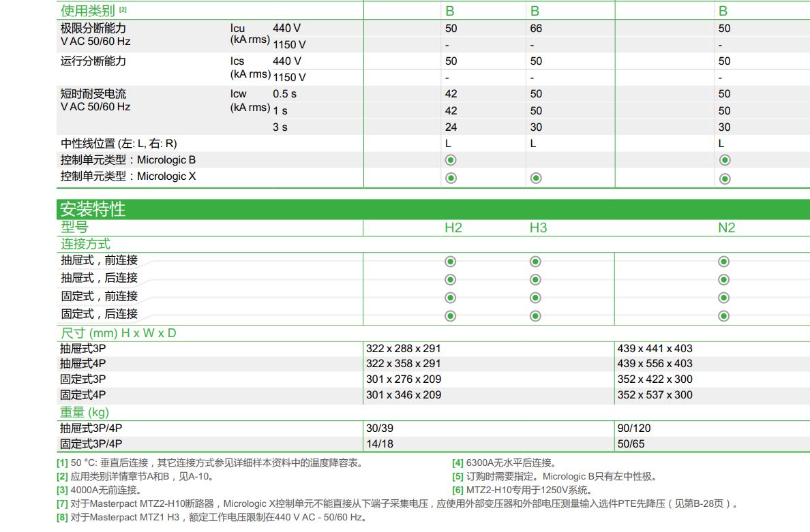Image resolution: width=810 pixels, height=532 pixels.
Task: Click the 极限分断能力 row label
Action: click(93, 28)
